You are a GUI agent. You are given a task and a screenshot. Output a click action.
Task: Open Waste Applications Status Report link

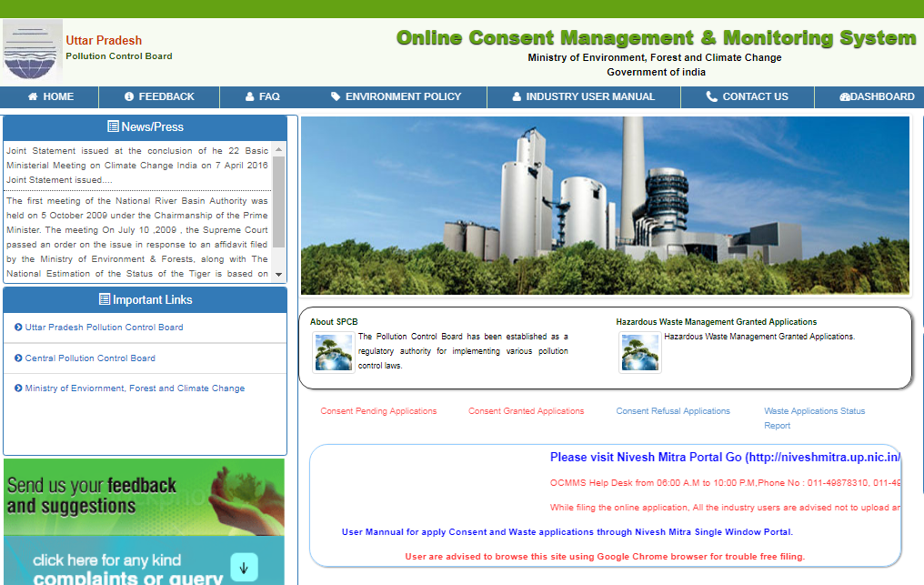[x=814, y=419]
